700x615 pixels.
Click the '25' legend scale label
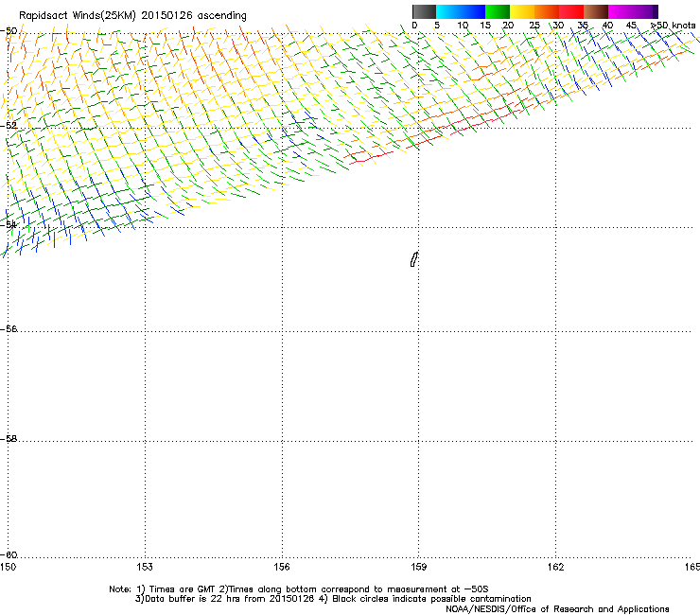[534, 26]
